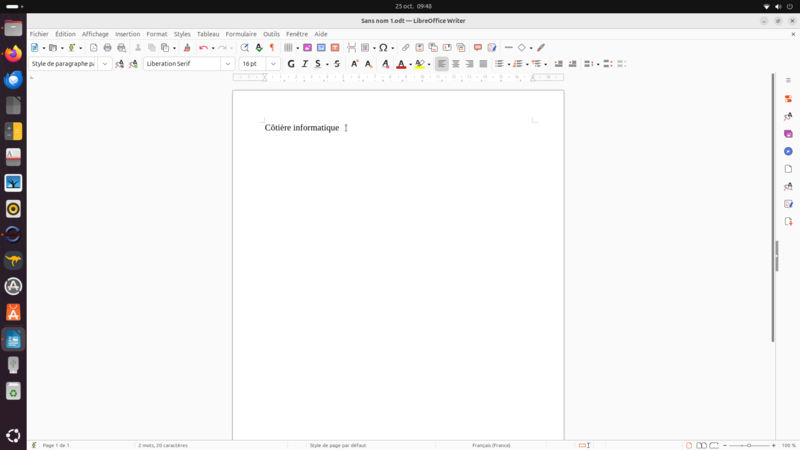This screenshot has width=800, height=450.
Task: Open the font color dropdown arrow
Action: coord(410,64)
